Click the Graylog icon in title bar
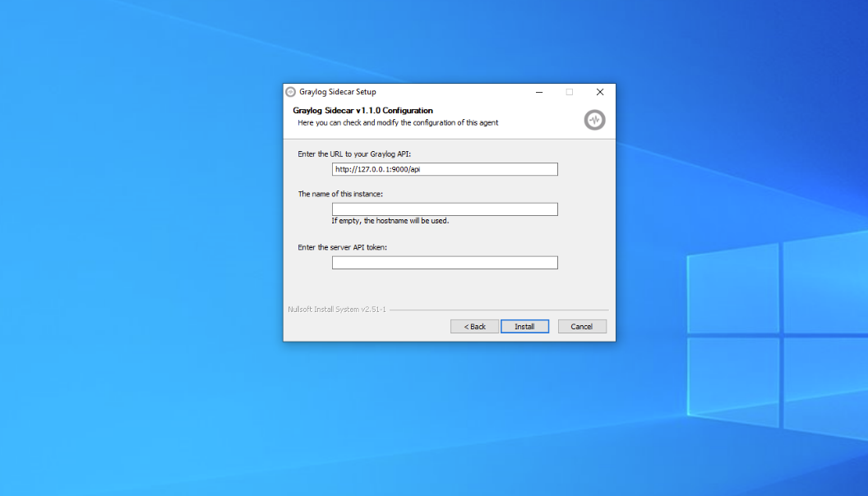This screenshot has width=868, height=496. coord(291,92)
